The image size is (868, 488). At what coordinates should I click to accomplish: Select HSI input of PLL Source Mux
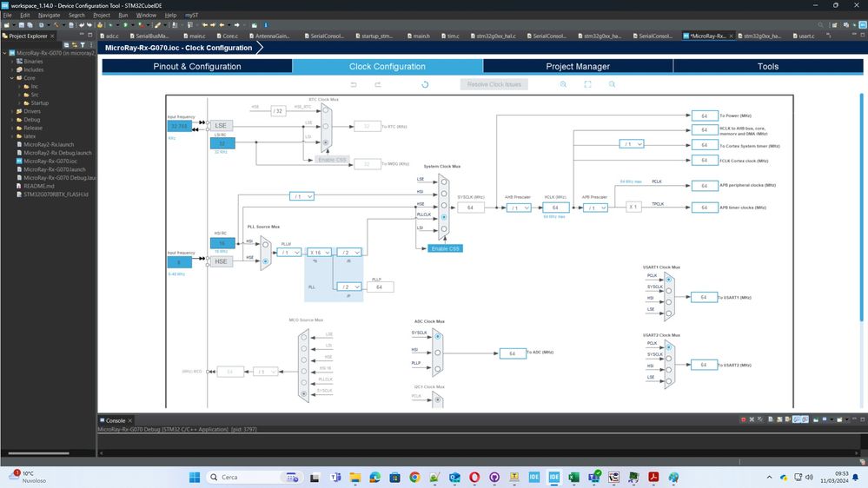point(265,244)
